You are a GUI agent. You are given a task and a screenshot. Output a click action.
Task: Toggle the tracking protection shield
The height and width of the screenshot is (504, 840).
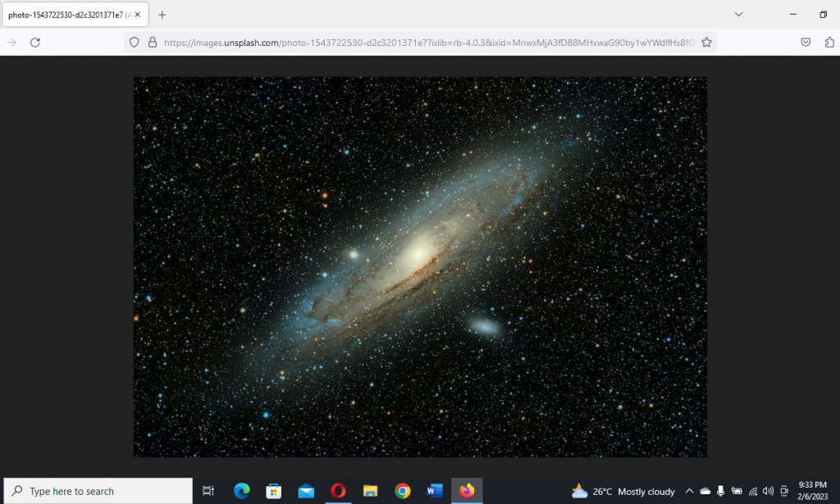134,42
